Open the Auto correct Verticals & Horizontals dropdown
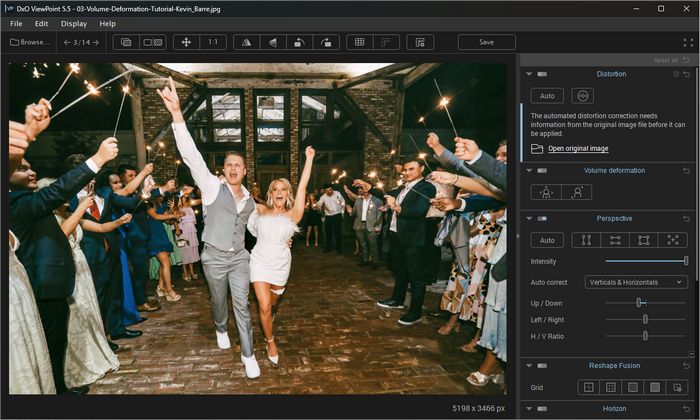This screenshot has height=420, width=700. tap(636, 282)
